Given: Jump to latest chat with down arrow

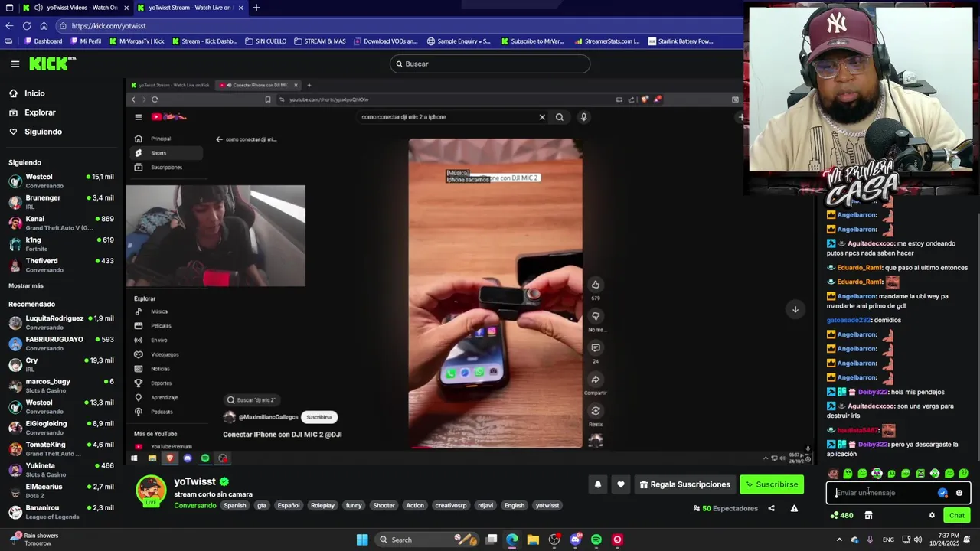Looking at the screenshot, I should click(795, 309).
